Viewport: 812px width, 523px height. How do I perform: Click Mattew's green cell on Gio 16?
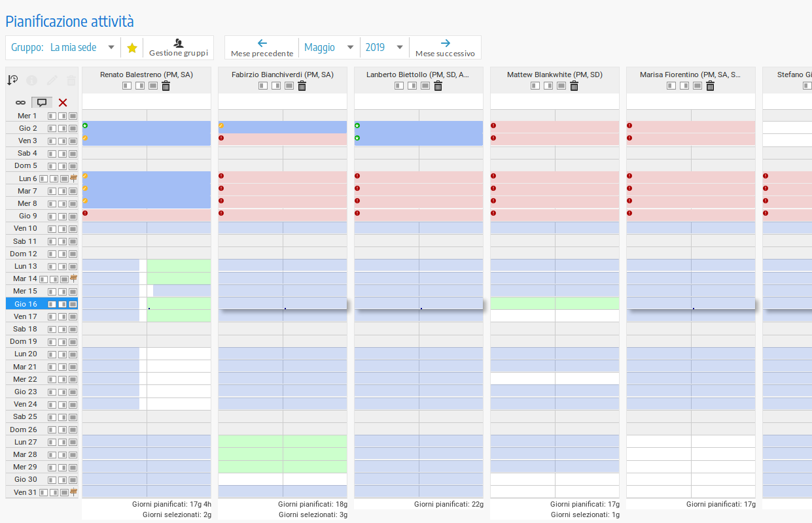click(555, 304)
